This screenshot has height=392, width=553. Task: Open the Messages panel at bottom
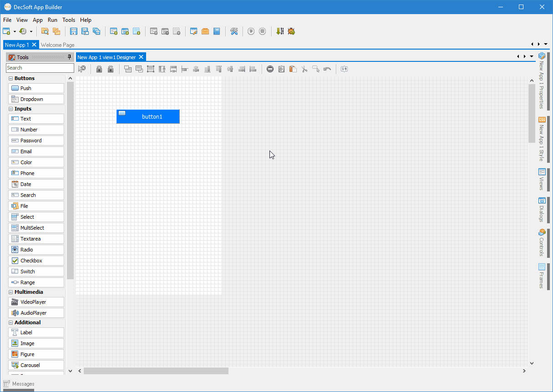click(19, 384)
